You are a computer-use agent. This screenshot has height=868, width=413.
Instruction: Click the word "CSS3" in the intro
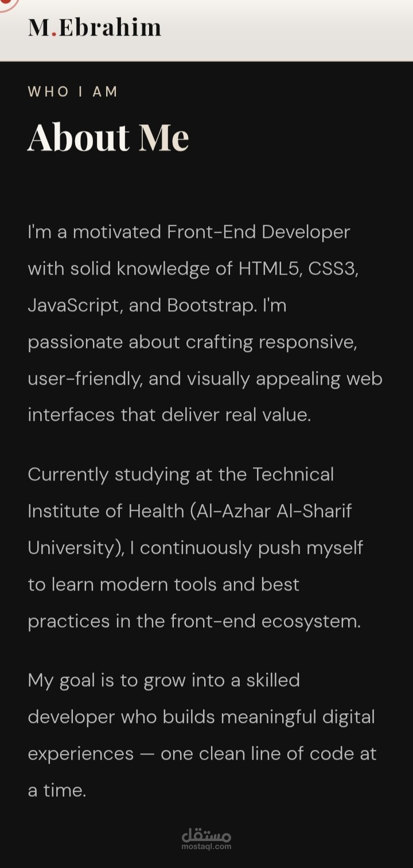point(333,268)
